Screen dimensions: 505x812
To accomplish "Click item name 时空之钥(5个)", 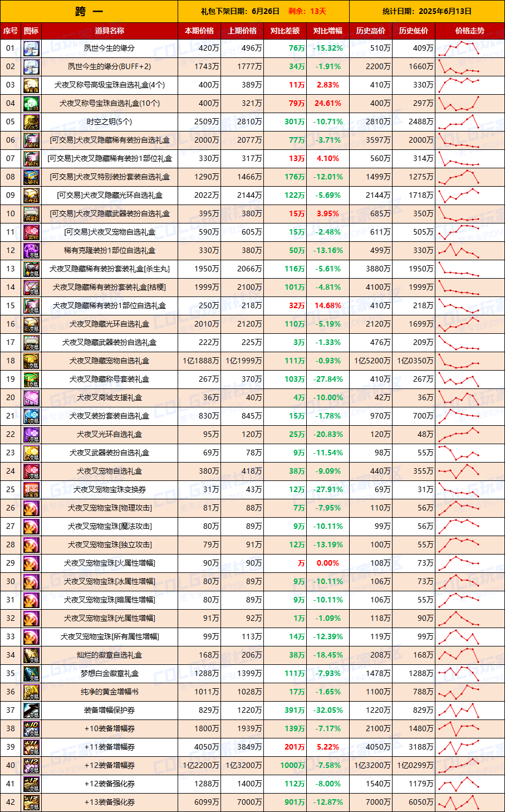I will tap(109, 121).
